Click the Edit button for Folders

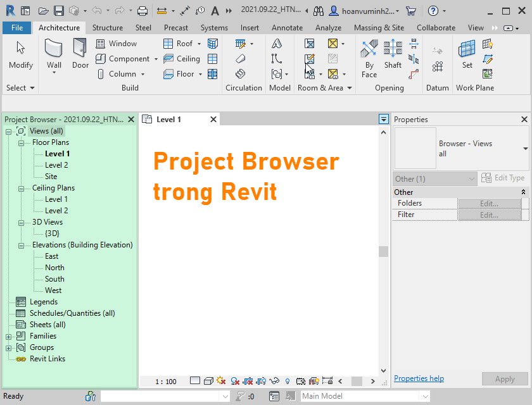[489, 203]
